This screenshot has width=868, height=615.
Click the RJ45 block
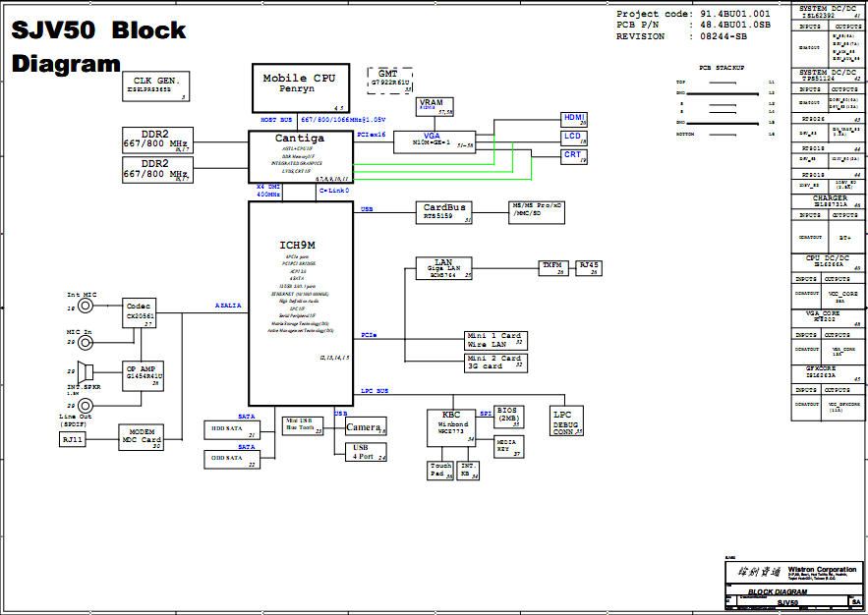[589, 268]
